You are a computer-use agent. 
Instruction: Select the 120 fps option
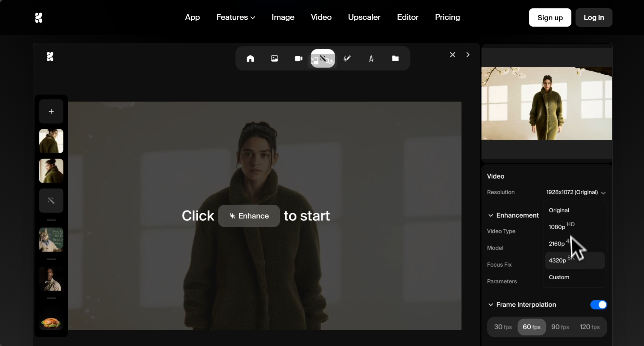pos(590,327)
